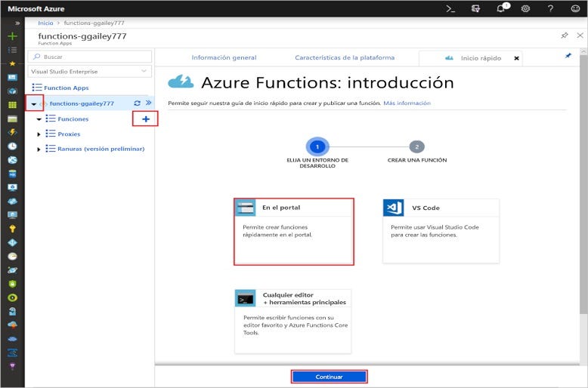Click the Favorites star in the sidebar
This screenshot has height=388, width=588.
tap(12, 63)
